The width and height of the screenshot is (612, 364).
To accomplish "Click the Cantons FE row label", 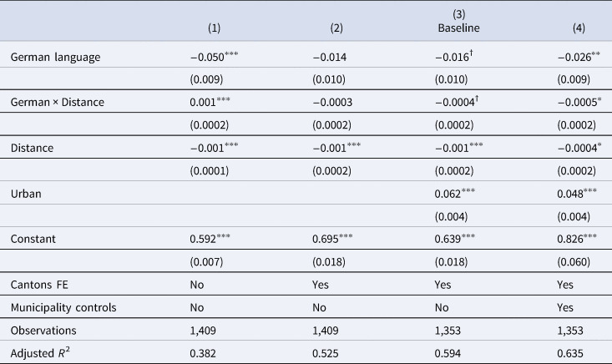I will 39,285.
